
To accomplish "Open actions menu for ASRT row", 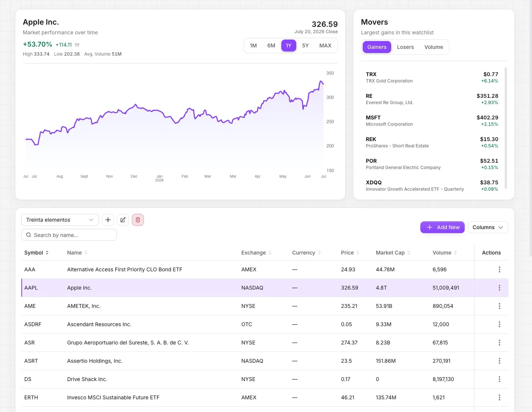I will [x=499, y=361].
